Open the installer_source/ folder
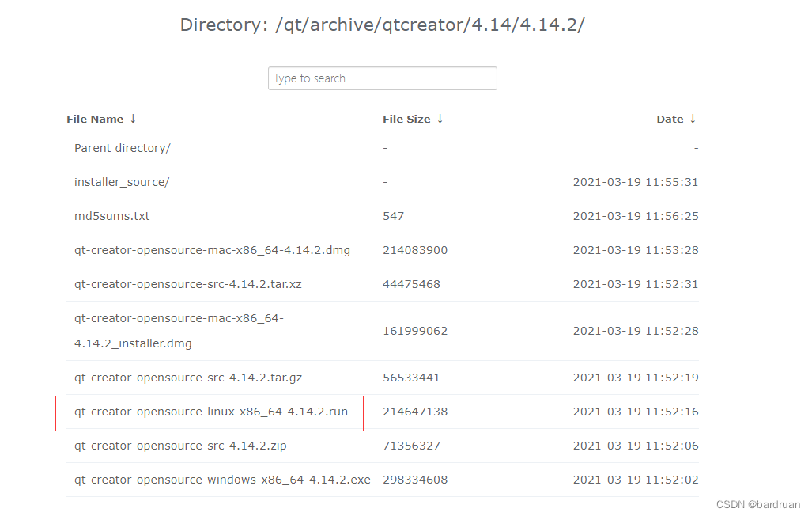Viewport: 812px width, 516px height. 122,183
